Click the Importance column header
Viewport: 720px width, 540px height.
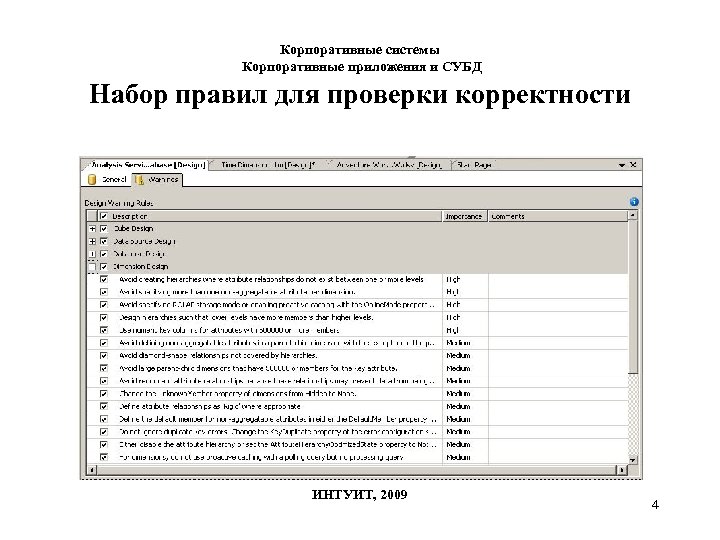pos(464,216)
